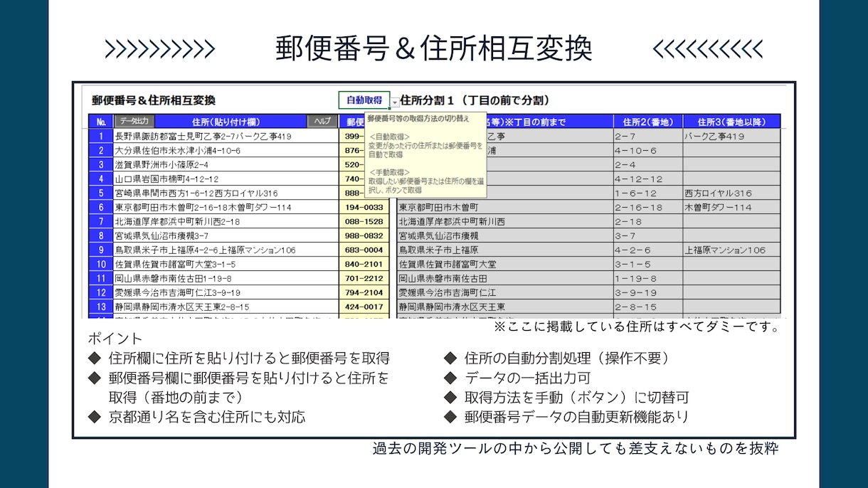This screenshot has height=488, width=868.
Task: Select pasted address 岡山県赤磐市南佐古田1-19-8
Action: point(226,278)
